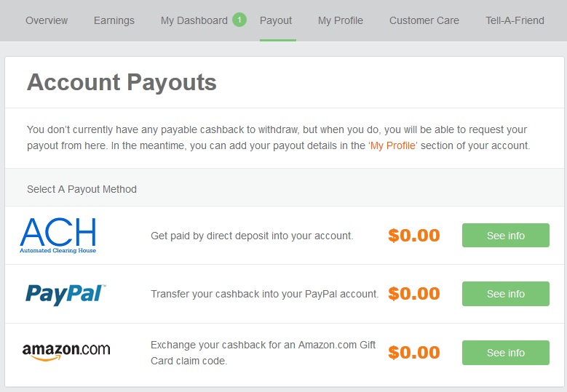This screenshot has height=392, width=567.
Task: Open the Overview tab
Action: [47, 20]
